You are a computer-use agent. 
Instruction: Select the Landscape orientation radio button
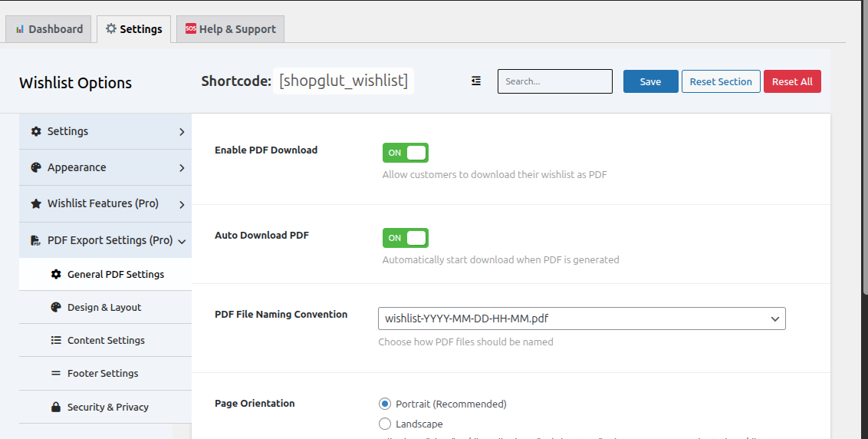(385, 424)
